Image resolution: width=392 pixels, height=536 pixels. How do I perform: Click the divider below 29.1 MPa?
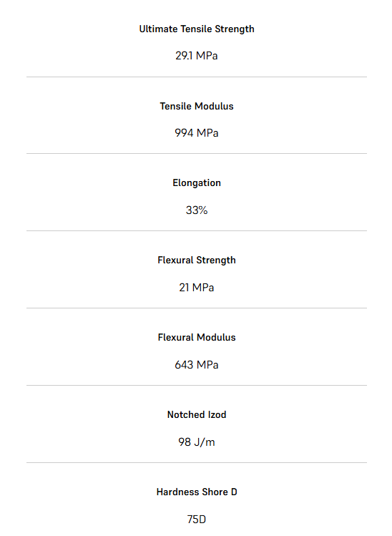(197, 77)
